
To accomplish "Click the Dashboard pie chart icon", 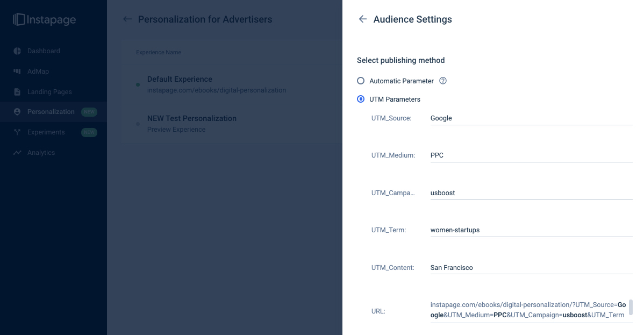I will (17, 51).
